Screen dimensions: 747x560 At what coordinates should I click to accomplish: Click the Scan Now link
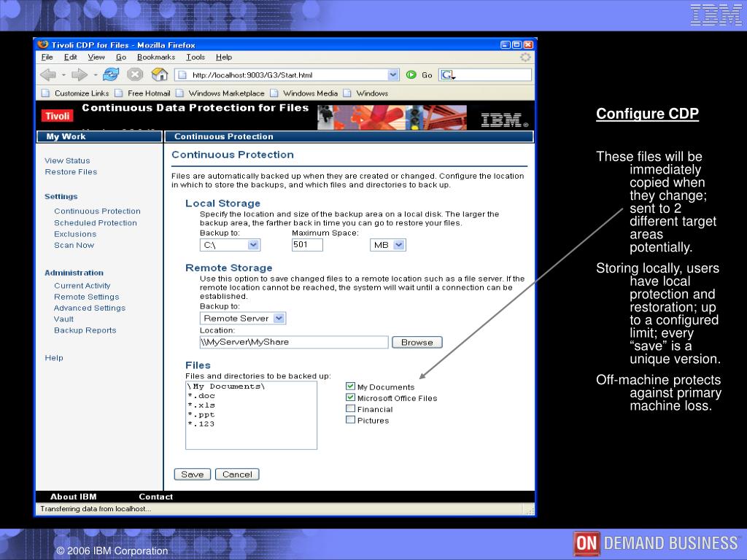tap(74, 245)
